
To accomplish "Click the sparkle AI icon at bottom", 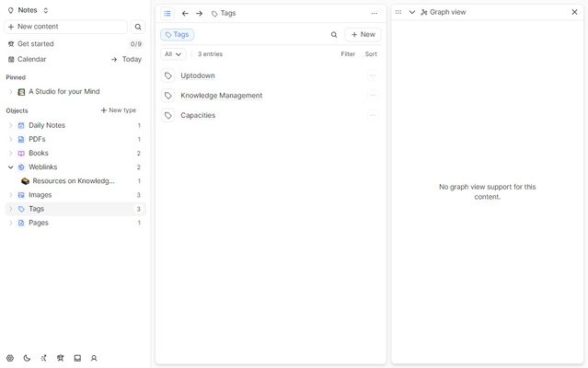I will [x=43, y=358].
